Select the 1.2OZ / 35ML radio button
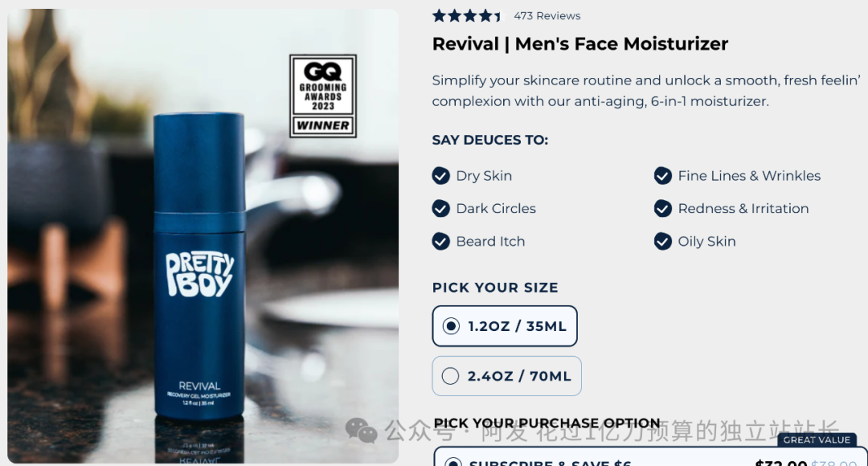This screenshot has height=466, width=868. click(451, 326)
